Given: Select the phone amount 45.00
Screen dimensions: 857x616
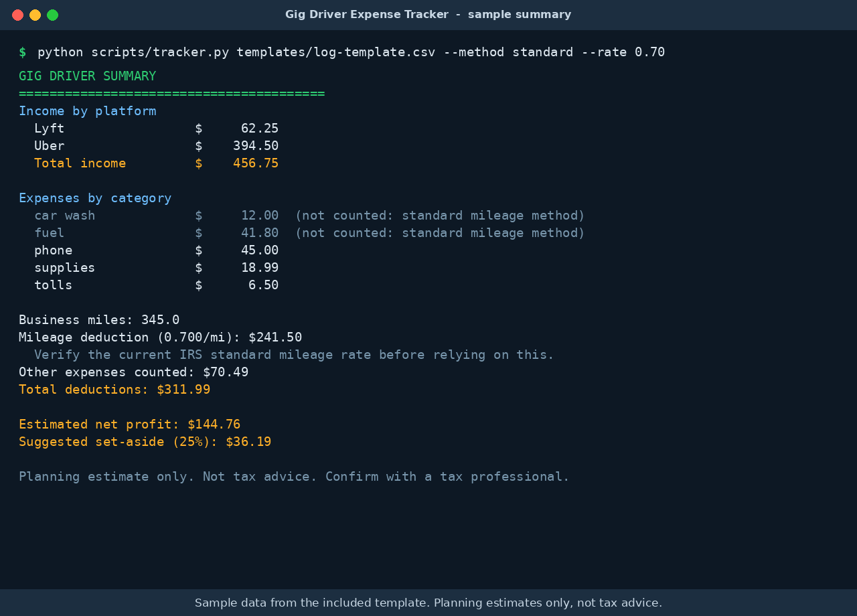Looking at the screenshot, I should (x=260, y=250).
